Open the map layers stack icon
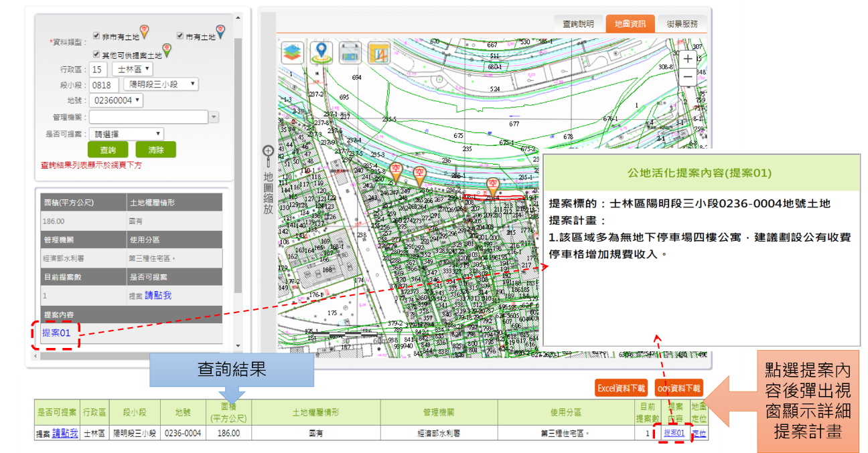This screenshot has width=868, height=453. pos(293,52)
